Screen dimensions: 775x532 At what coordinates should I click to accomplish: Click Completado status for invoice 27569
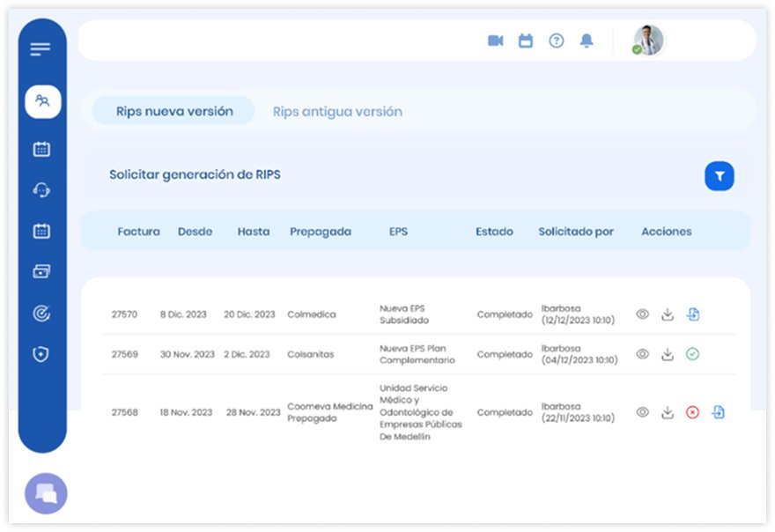click(505, 354)
